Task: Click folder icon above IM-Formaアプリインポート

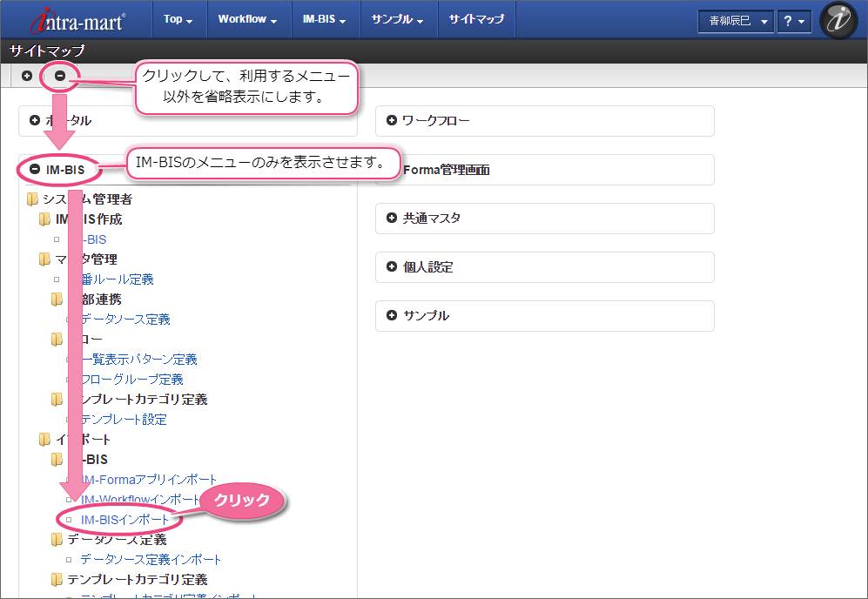Action: 57,459
